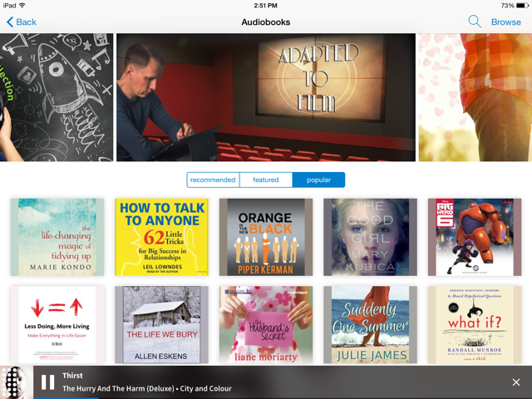Open How to Talk to Anyone audiobook
This screenshot has height=399, width=532.
click(x=161, y=237)
